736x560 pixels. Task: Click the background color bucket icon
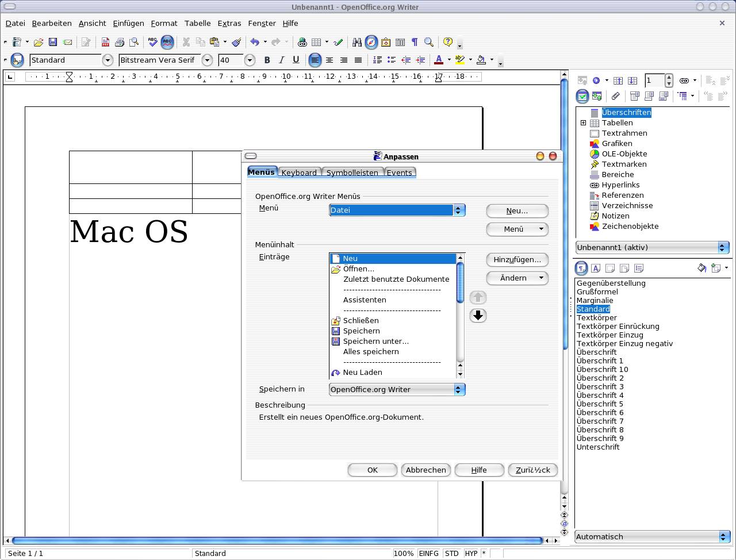pyautogui.click(x=481, y=60)
